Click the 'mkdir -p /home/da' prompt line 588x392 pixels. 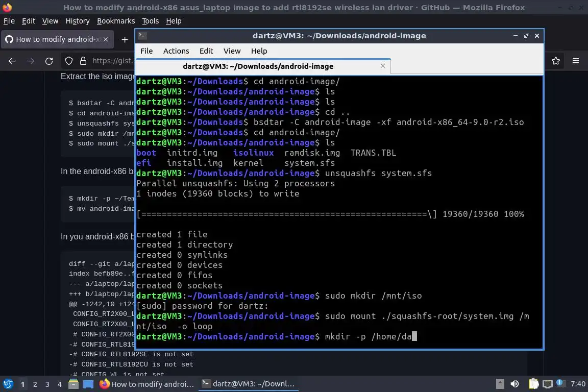coord(276,336)
